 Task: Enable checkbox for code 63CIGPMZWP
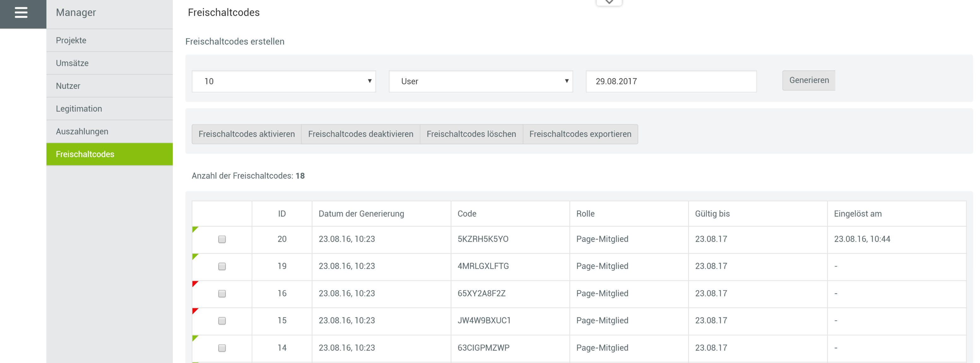[x=222, y=348]
